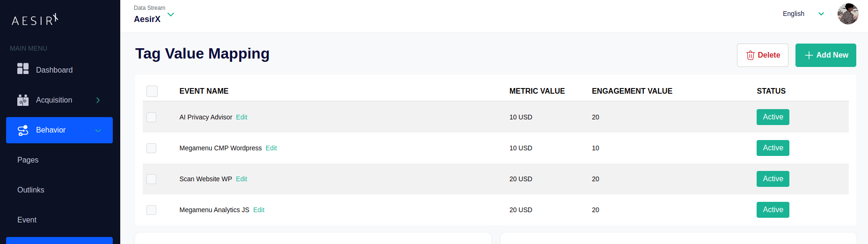Open the user profile avatar

847,14
